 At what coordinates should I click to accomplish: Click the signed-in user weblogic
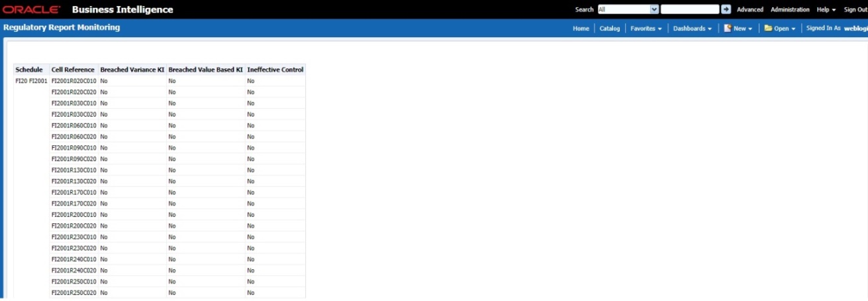tap(855, 29)
